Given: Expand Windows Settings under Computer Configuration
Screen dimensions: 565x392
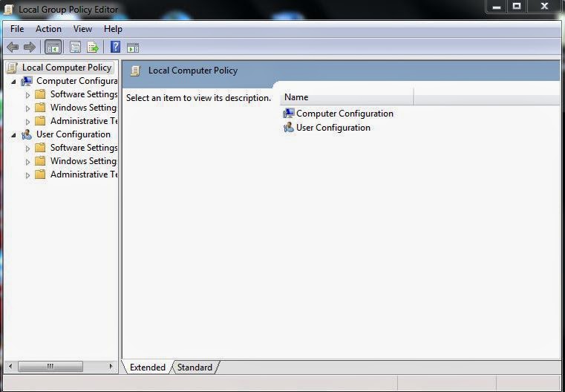Looking at the screenshot, I should pos(27,108).
